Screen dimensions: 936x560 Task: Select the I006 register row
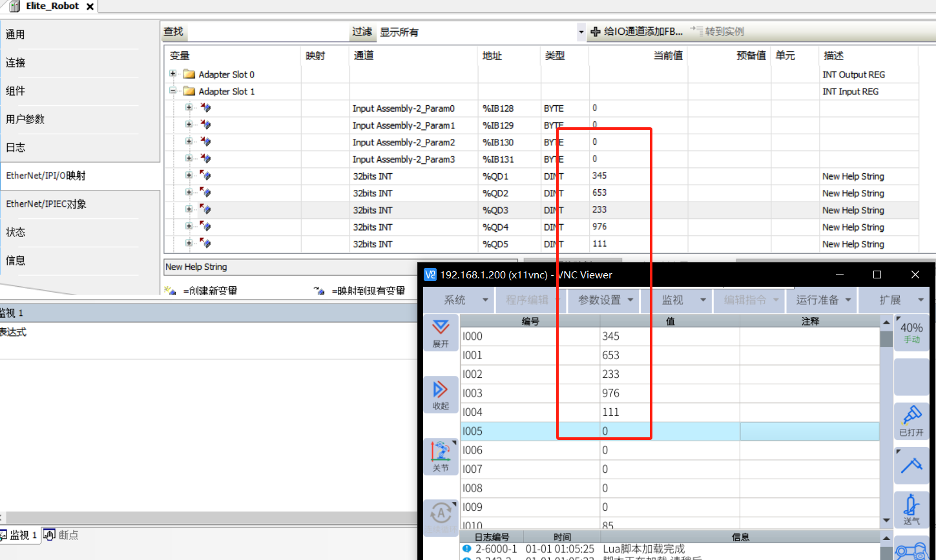pyautogui.click(x=530, y=450)
